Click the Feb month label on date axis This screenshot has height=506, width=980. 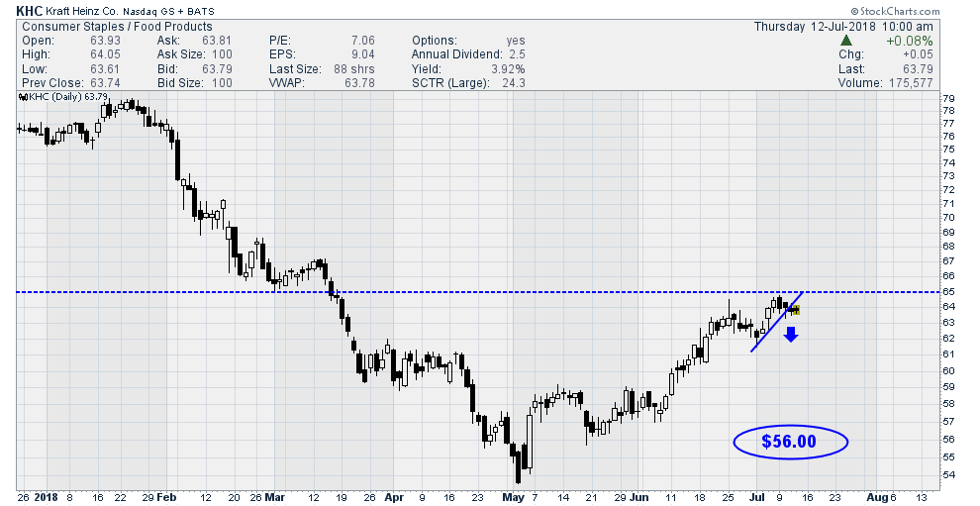tap(166, 498)
